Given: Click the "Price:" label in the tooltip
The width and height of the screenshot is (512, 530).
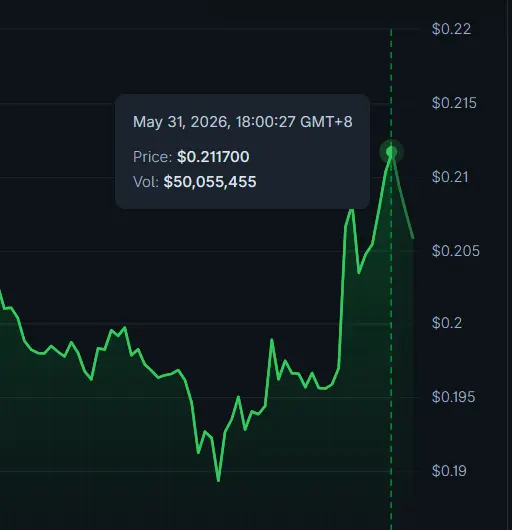Looking at the screenshot, I should 153,157.
